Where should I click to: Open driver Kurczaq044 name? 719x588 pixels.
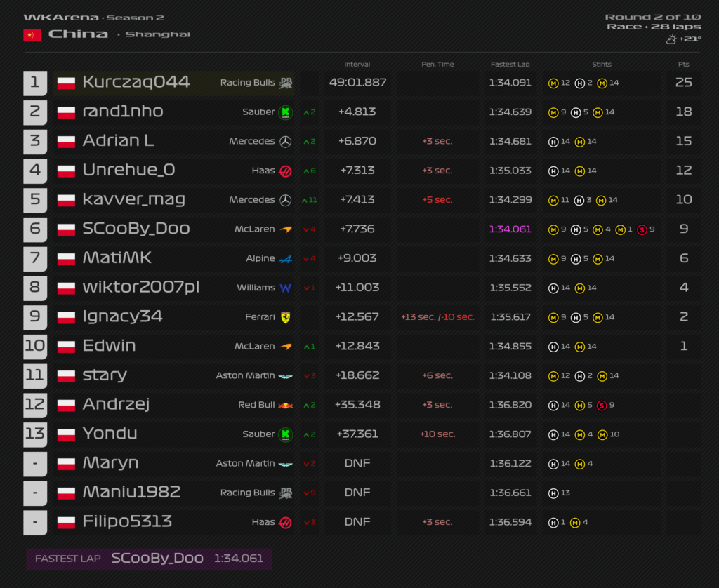(136, 83)
